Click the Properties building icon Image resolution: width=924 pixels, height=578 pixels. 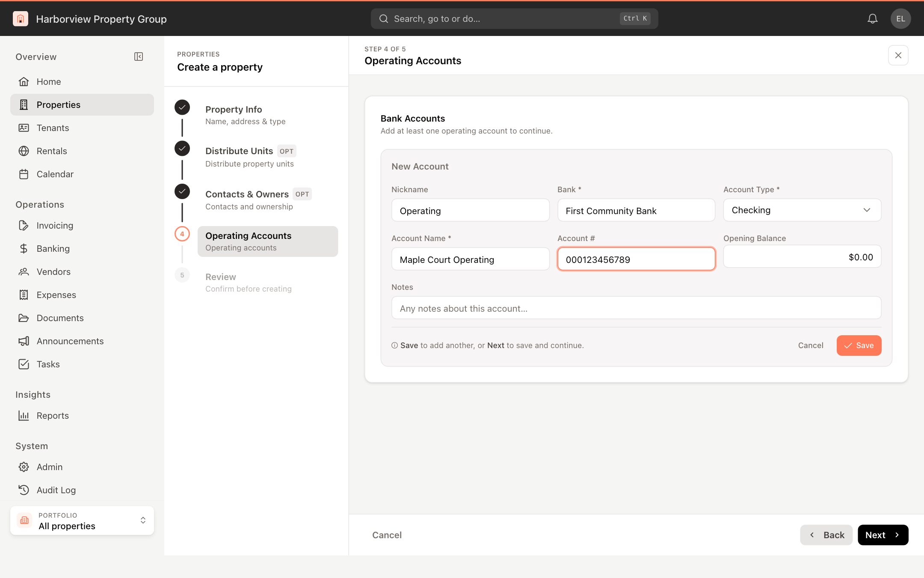pyautogui.click(x=24, y=104)
